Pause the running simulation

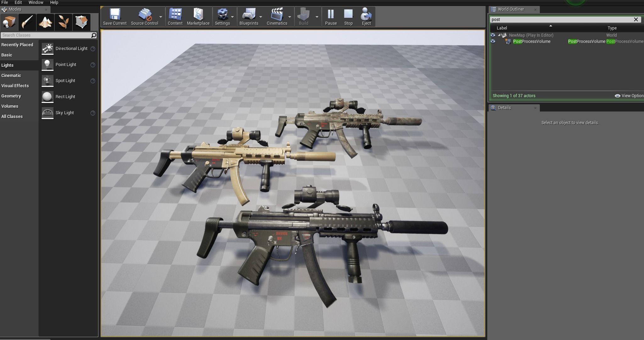click(x=331, y=17)
